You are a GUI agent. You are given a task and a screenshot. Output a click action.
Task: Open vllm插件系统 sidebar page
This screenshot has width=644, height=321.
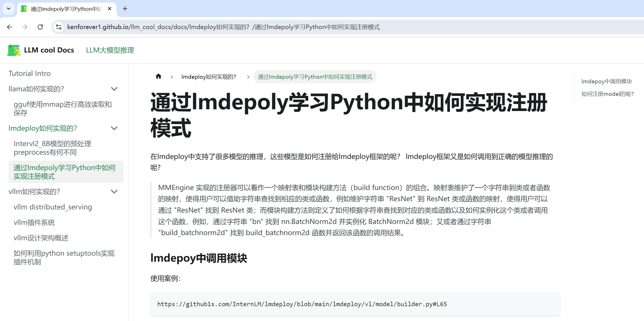pyautogui.click(x=34, y=223)
